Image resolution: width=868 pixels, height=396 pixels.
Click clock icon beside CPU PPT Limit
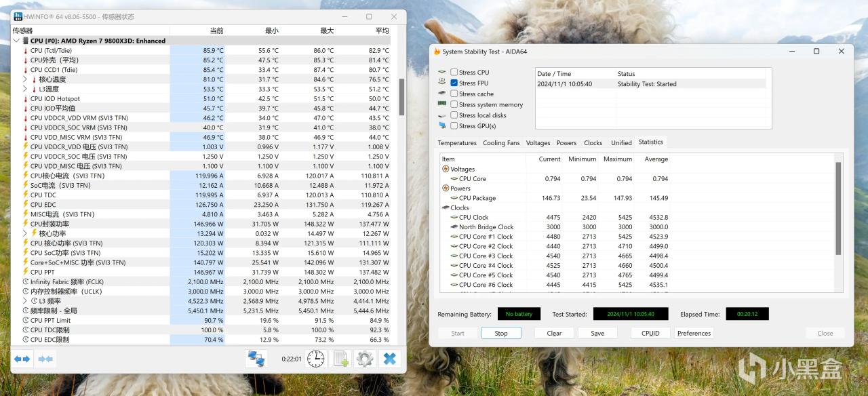(26, 320)
